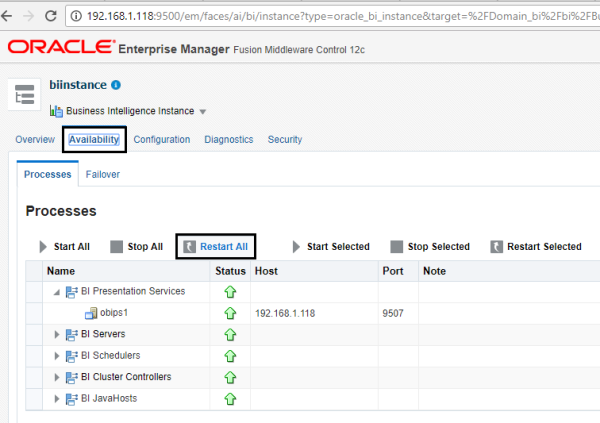Viewport: 600px width, 423px height.
Task: Click the obips1 component icon
Action: [91, 314]
